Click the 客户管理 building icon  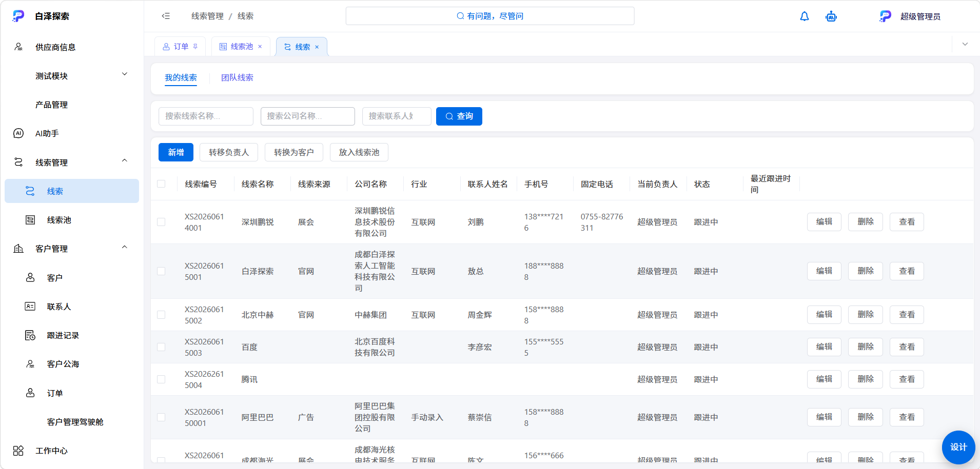[18, 249]
